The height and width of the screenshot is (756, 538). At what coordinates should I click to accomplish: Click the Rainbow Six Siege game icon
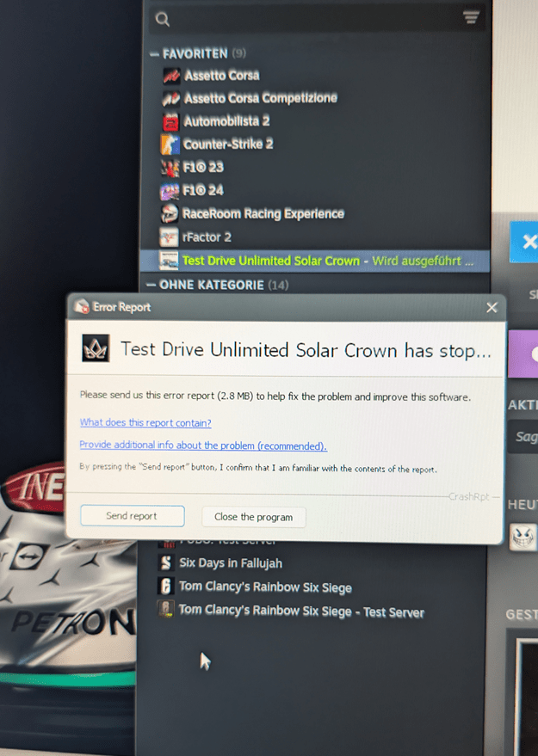tap(165, 586)
